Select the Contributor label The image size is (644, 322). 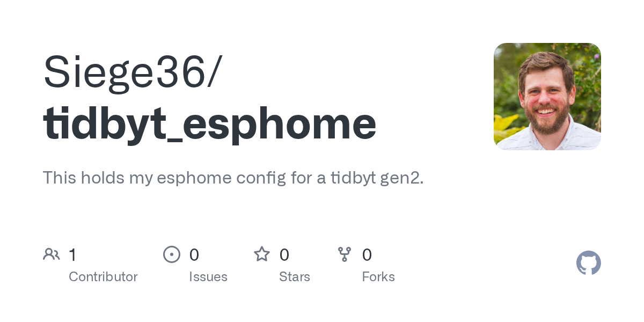pos(103,277)
